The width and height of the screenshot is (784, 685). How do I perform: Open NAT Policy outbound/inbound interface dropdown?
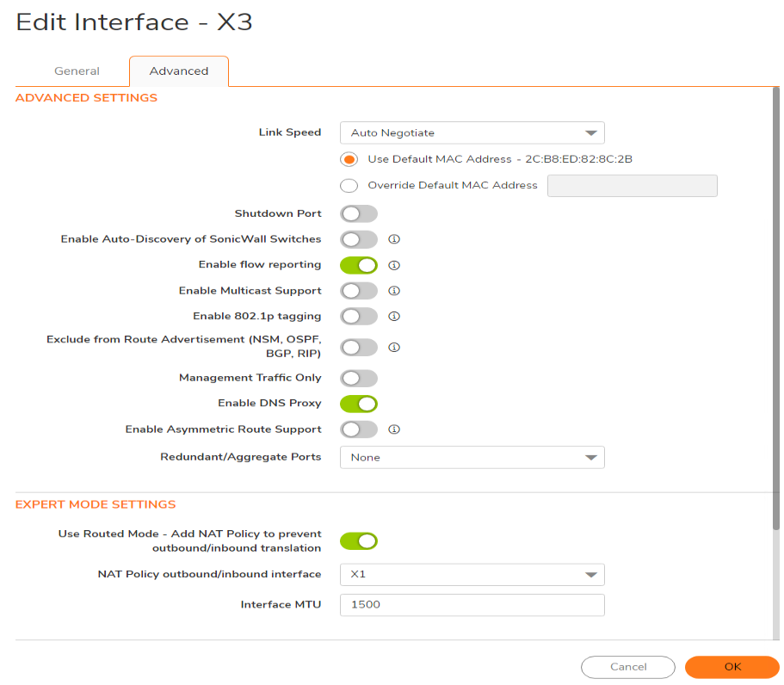[x=472, y=574]
